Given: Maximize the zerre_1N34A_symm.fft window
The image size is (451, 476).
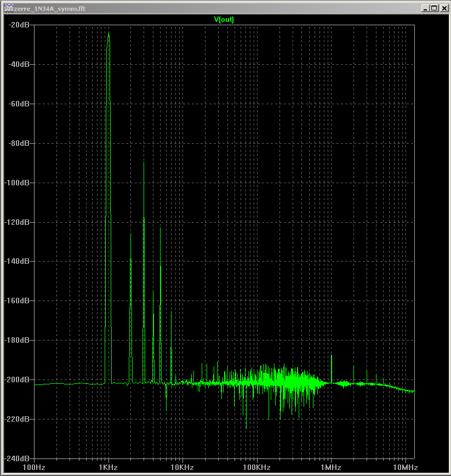Looking at the screenshot, I should pyautogui.click(x=435, y=8).
